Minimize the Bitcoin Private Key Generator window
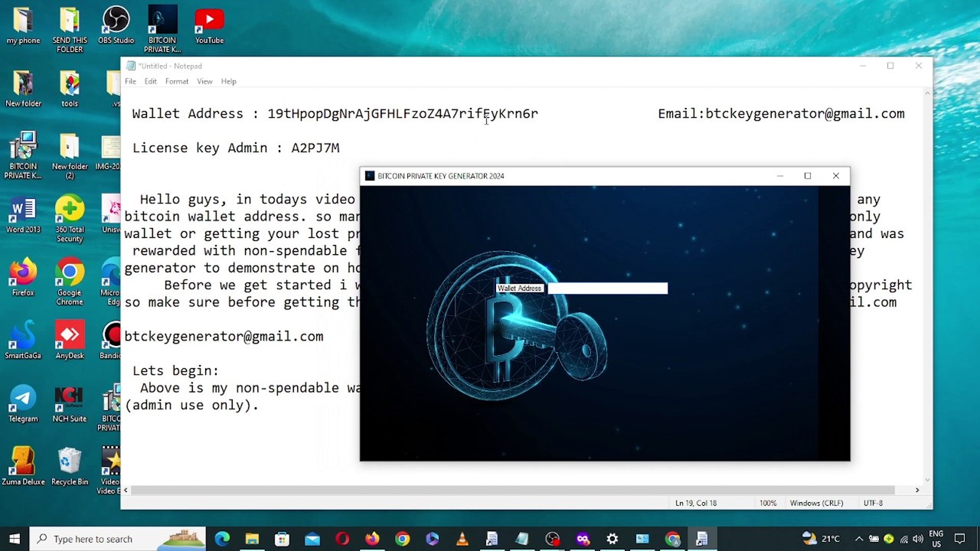 (x=779, y=176)
